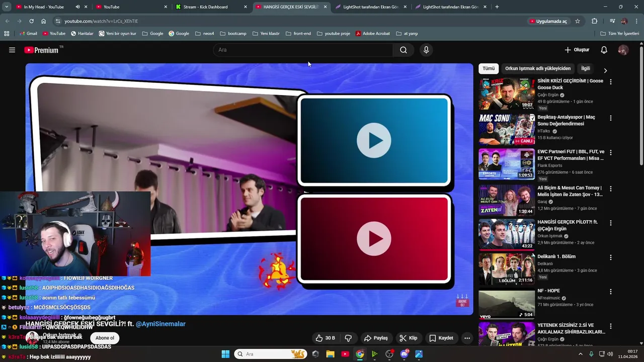Screen dimensions: 644x362
Task: Open the bootcamp bookmark folder
Action: [233, 34]
